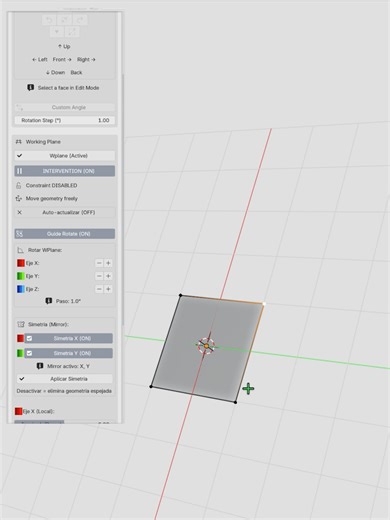
Task: Click the "Mirror activo: X, Y" text
Action: tap(68, 366)
